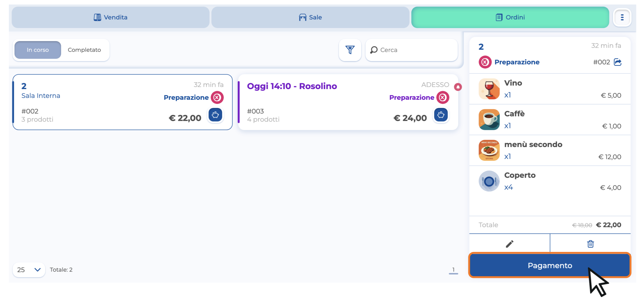The image size is (644, 299).
Task: Click piggy bank icon on order #002
Action: 215,115
